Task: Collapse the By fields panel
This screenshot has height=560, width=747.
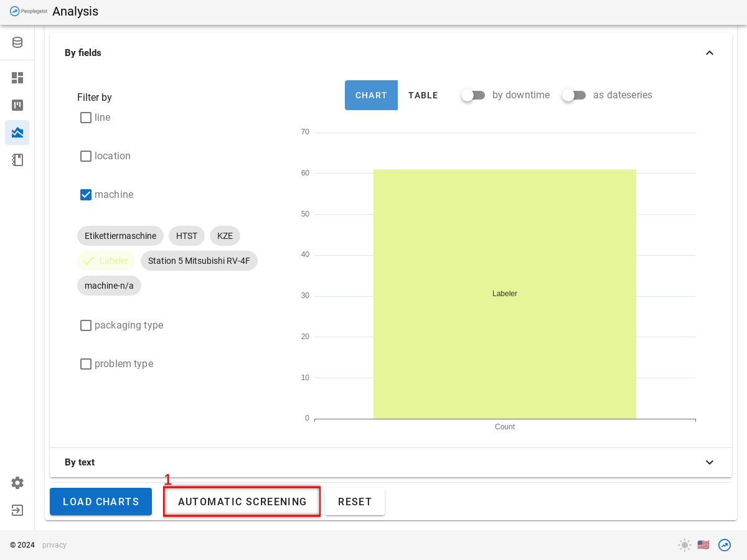Action: tap(710, 53)
